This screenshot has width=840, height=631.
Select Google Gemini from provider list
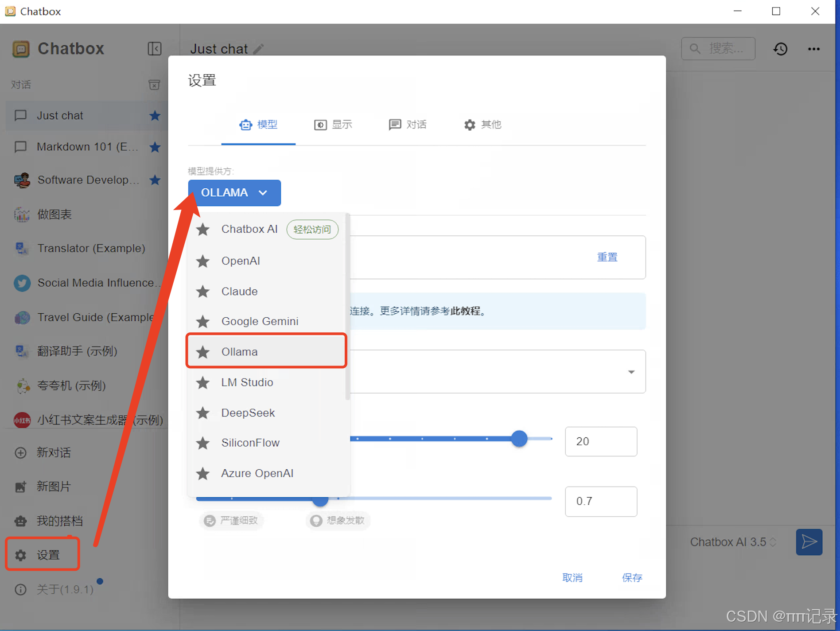266,321
